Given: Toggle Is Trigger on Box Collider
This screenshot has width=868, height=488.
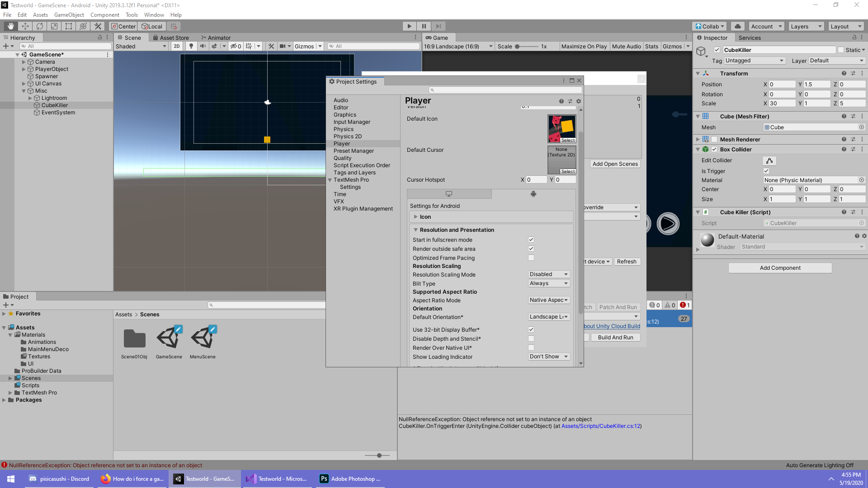Looking at the screenshot, I should 766,171.
